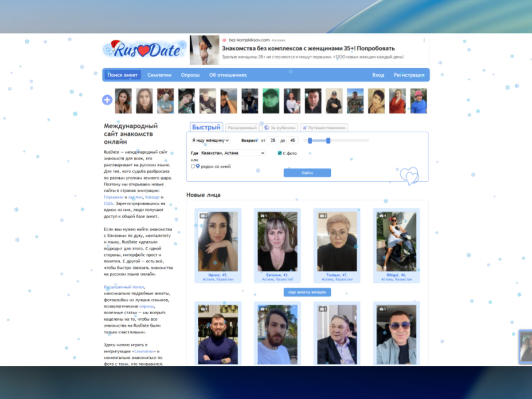Click the name 'Bibigul, 46'

click(x=397, y=275)
